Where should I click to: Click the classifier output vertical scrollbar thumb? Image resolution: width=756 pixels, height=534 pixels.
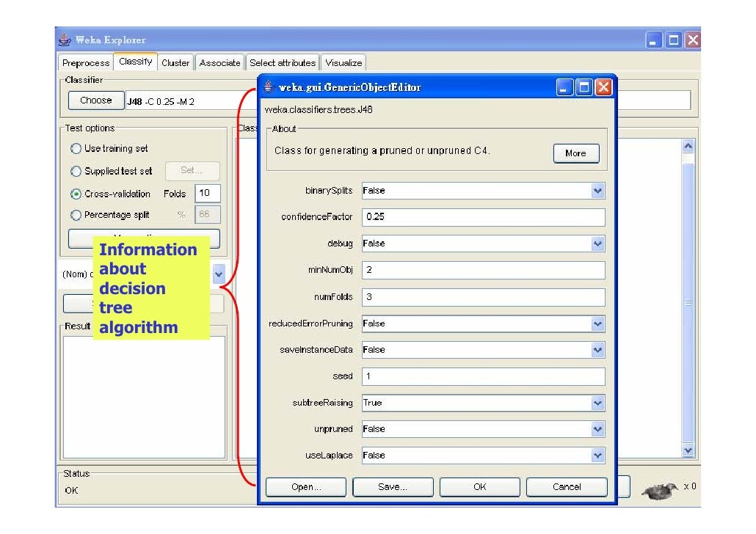(688, 303)
